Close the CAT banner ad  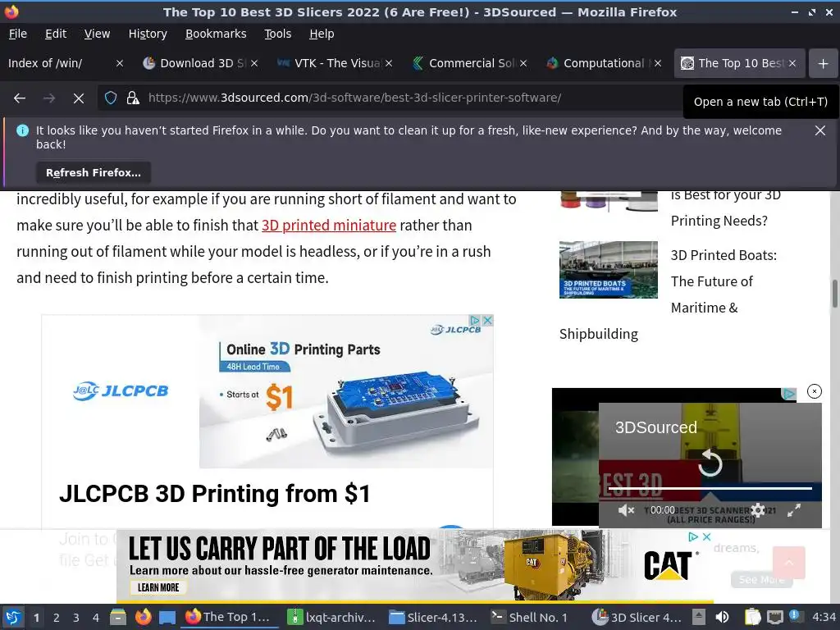(x=706, y=536)
